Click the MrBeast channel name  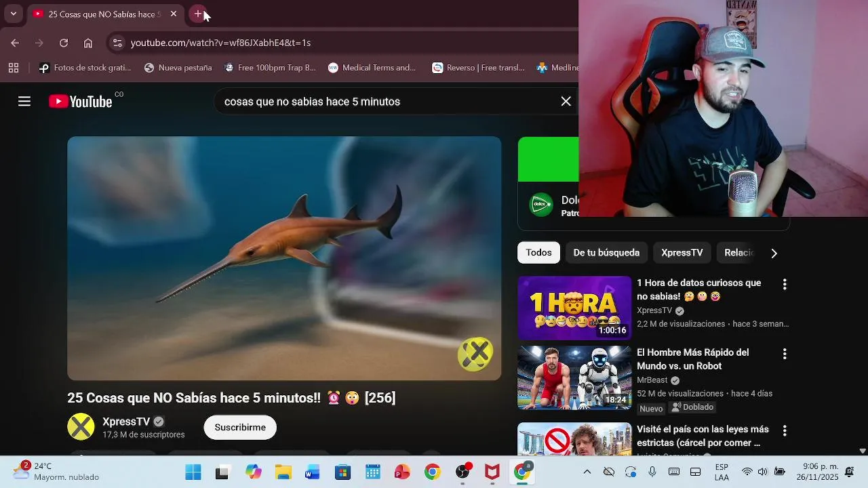point(652,380)
